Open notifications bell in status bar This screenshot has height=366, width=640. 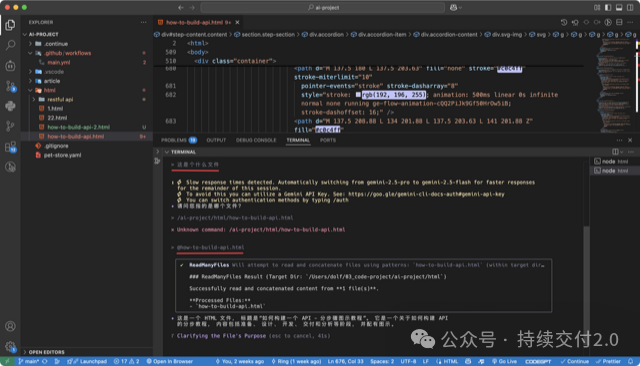pyautogui.click(x=631, y=361)
